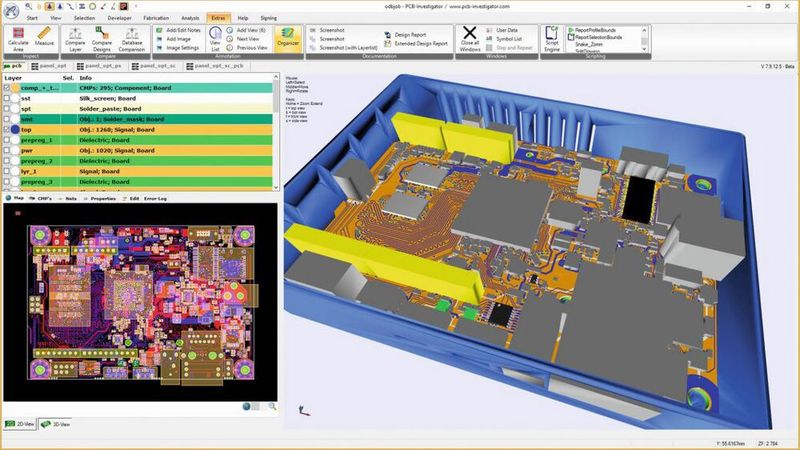Click the PCB-Investigator application logo button
The height and width of the screenshot is (450, 800).
(x=11, y=10)
